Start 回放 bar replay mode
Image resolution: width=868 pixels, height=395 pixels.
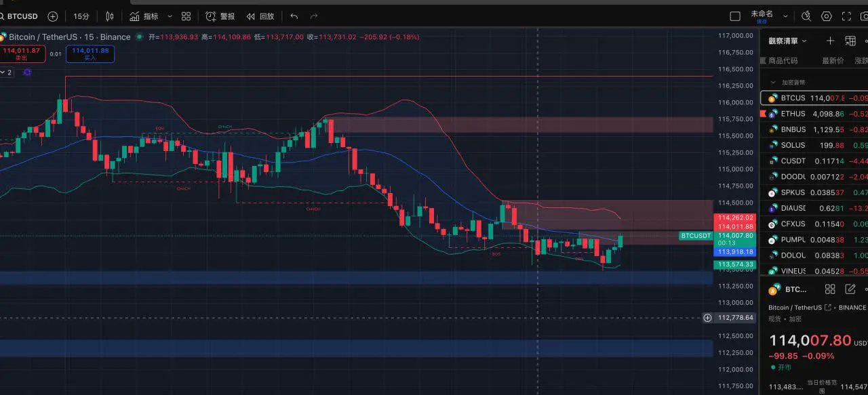pos(260,16)
